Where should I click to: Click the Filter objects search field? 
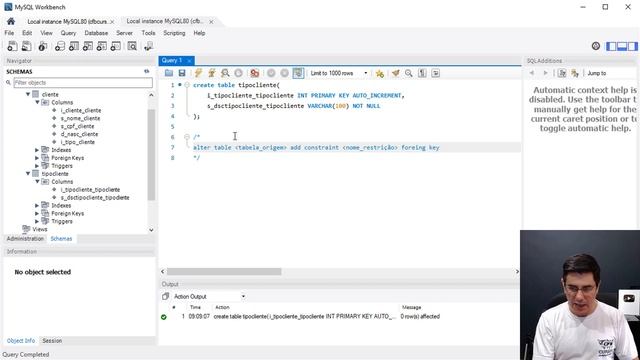coord(83,82)
